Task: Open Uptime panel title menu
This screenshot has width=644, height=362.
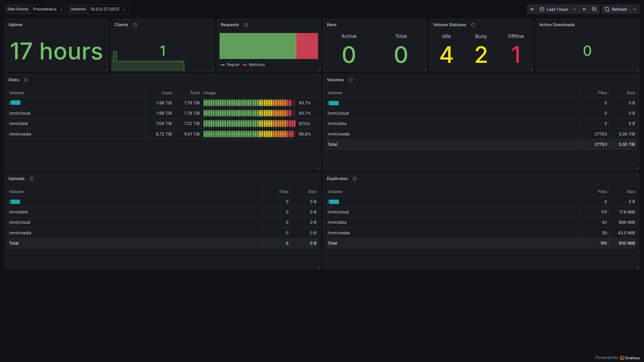Action: (x=15, y=25)
